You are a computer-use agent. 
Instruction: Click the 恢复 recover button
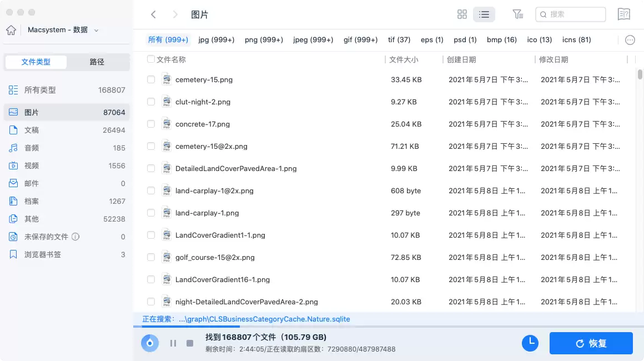[591, 343]
